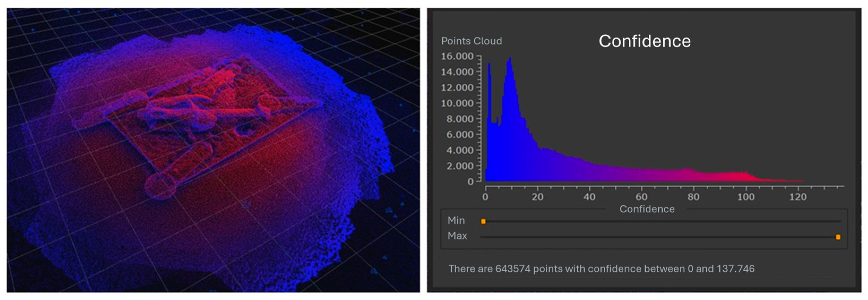Click the Max label
The width and height of the screenshot is (868, 300).
(x=457, y=235)
